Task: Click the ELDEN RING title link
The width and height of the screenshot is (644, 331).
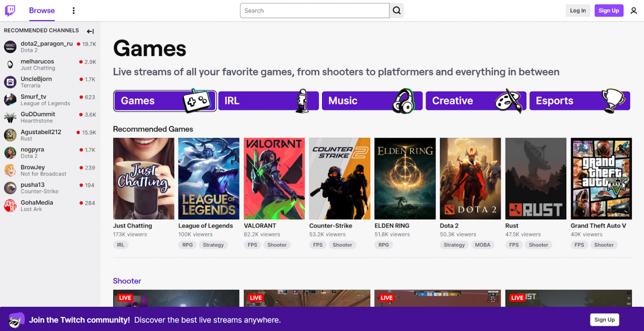Action: [392, 226]
